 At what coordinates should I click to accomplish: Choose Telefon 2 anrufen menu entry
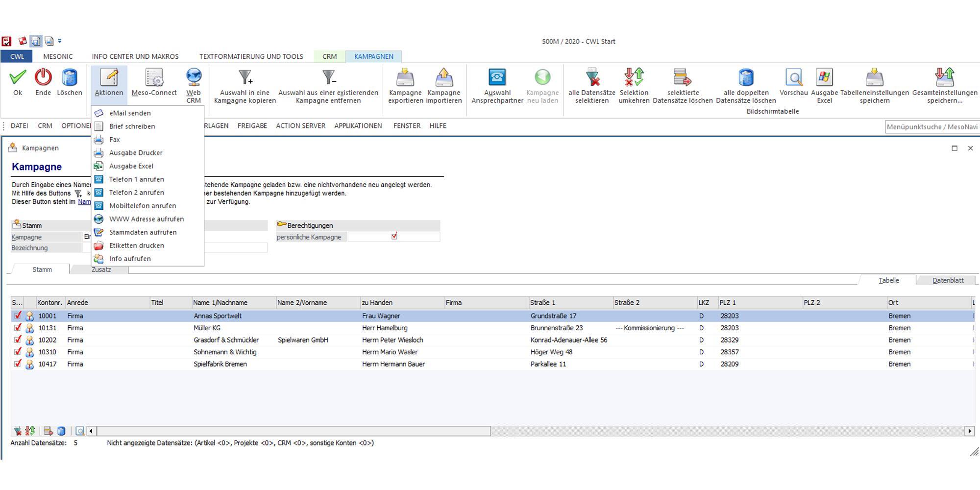point(147,193)
